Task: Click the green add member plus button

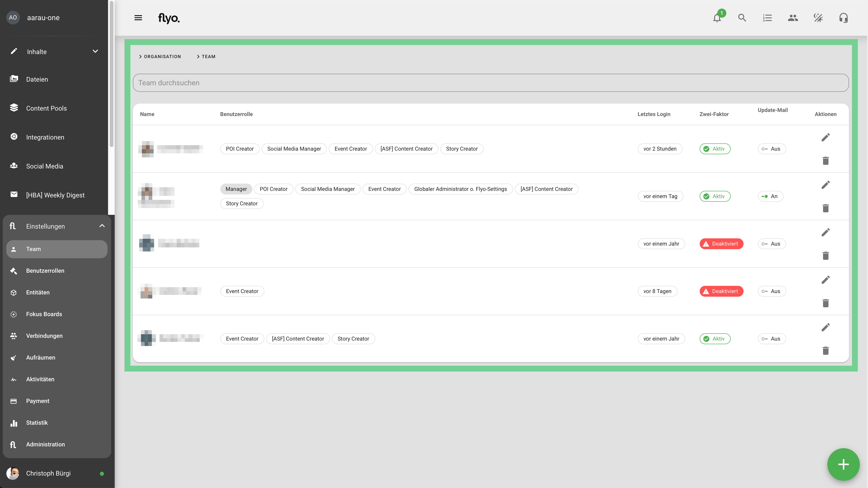Action: [x=843, y=464]
